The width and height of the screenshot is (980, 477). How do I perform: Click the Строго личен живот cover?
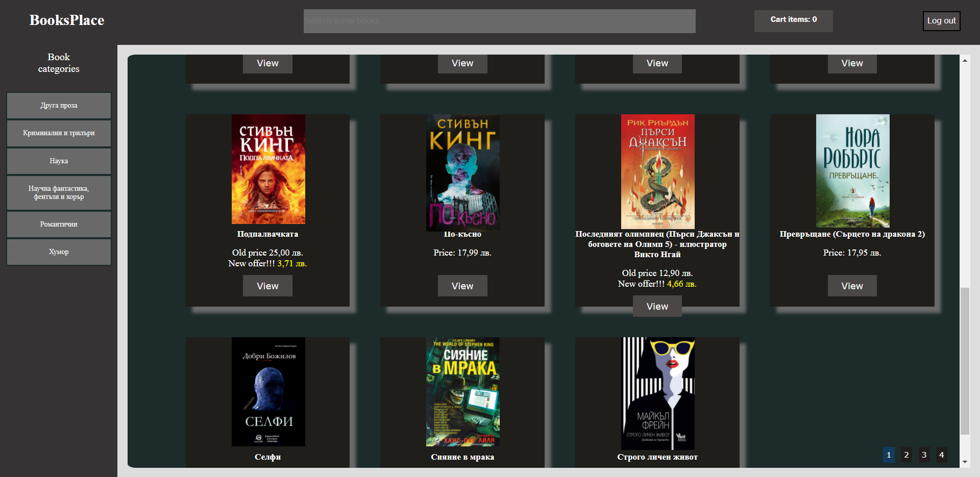[658, 393]
